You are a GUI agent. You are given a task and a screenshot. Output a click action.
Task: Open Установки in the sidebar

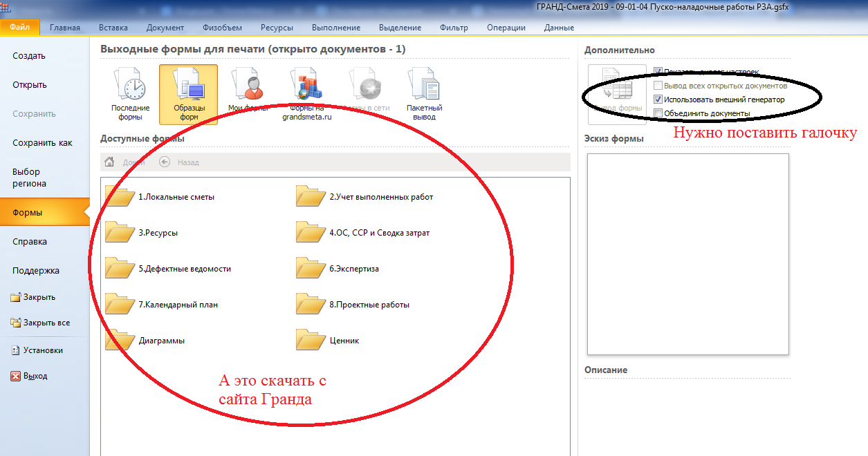[x=37, y=350]
